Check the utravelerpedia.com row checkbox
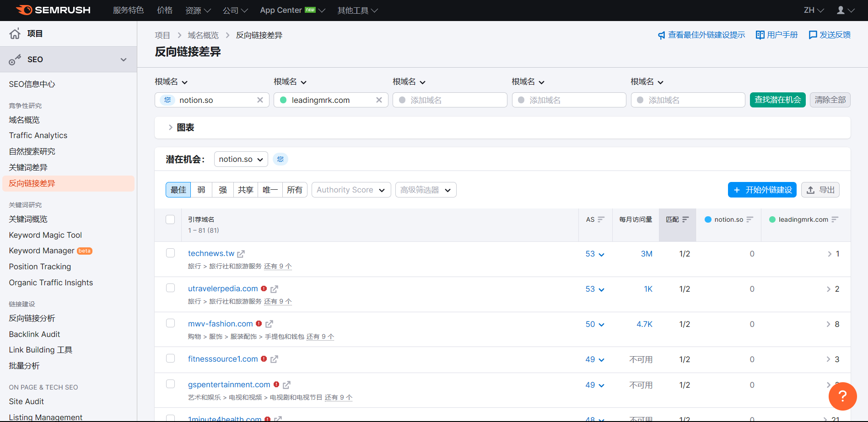The height and width of the screenshot is (422, 868). coord(170,288)
